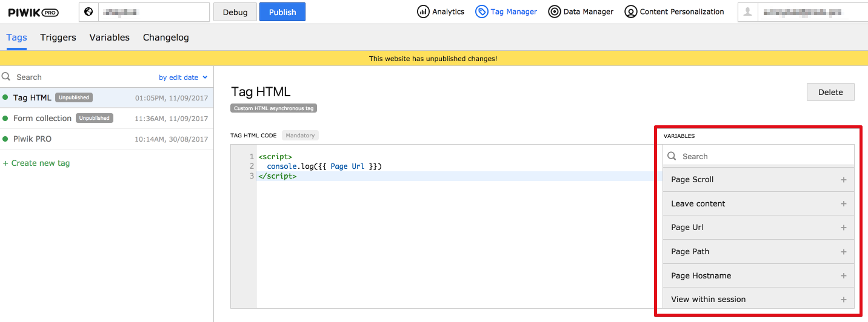Add Page Url variable with plus icon
868x322 pixels.
click(x=843, y=228)
